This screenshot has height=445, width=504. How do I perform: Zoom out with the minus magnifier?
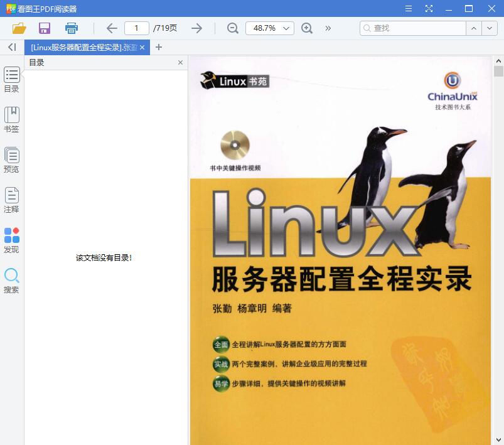coord(232,28)
